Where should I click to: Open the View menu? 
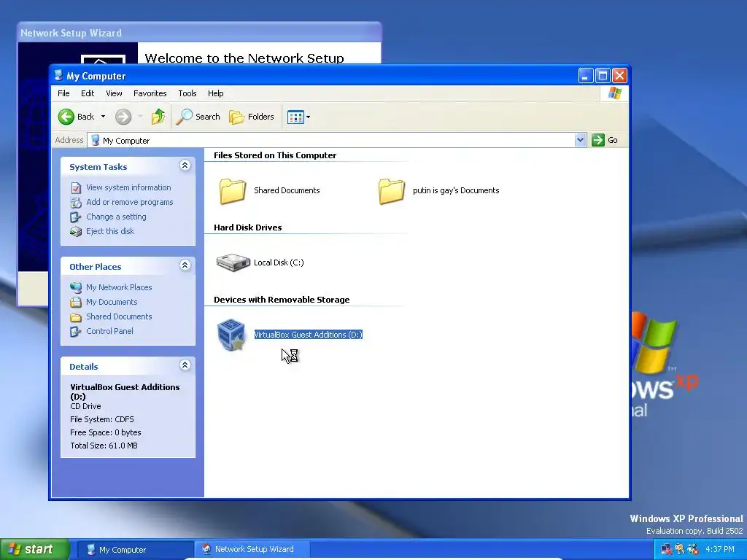[x=114, y=93]
